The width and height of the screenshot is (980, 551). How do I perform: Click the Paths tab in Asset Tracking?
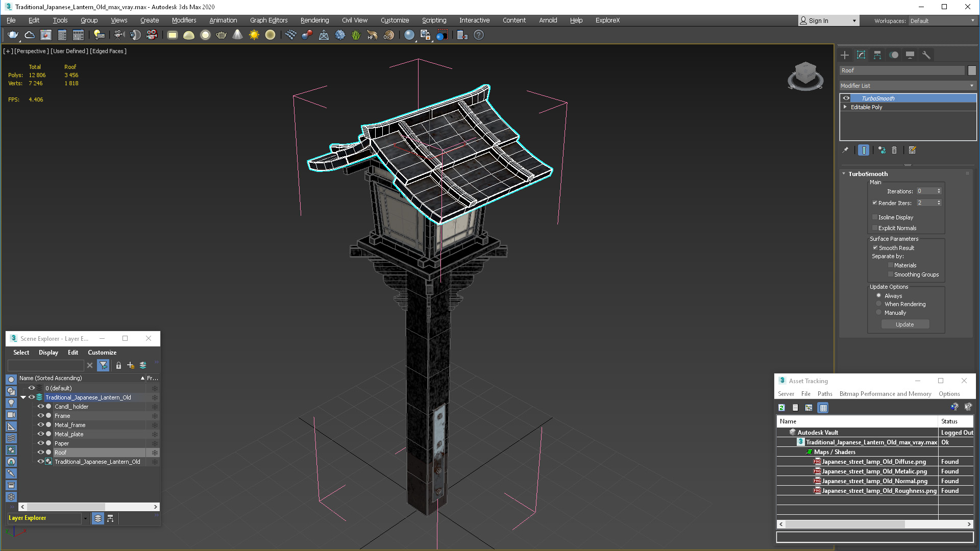point(824,393)
